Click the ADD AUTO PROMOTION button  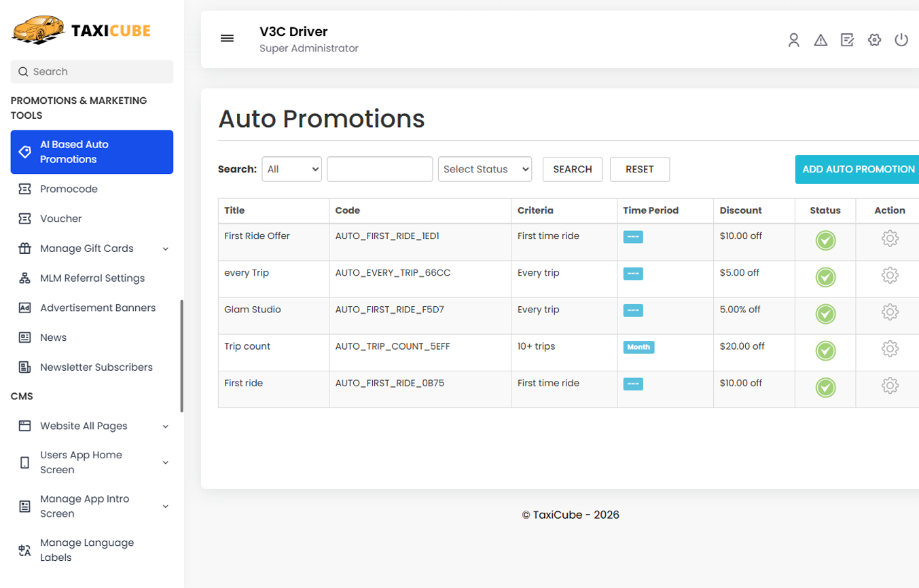[858, 169]
